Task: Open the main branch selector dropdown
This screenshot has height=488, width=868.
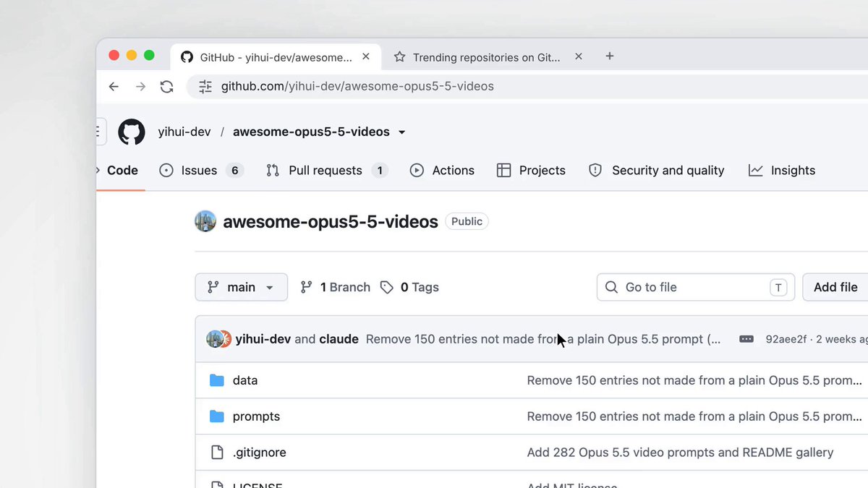Action: click(242, 287)
